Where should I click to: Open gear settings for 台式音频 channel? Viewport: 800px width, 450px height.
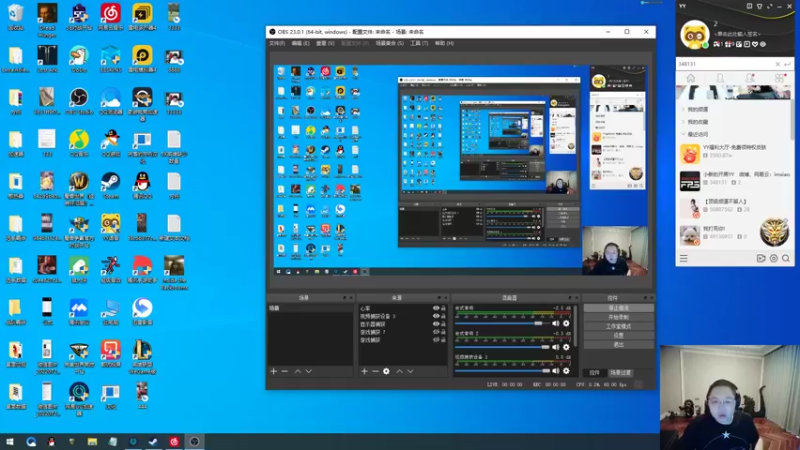click(566, 323)
